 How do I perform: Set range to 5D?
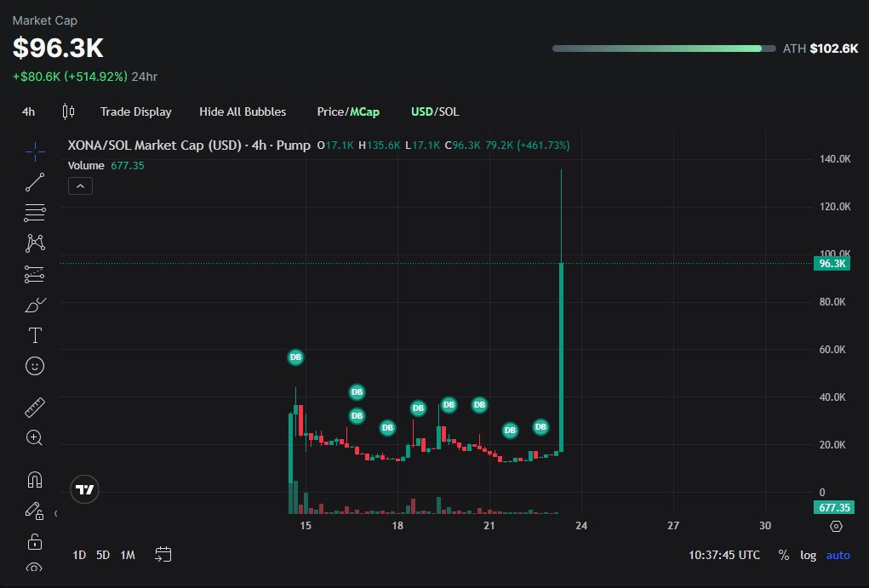(x=103, y=555)
